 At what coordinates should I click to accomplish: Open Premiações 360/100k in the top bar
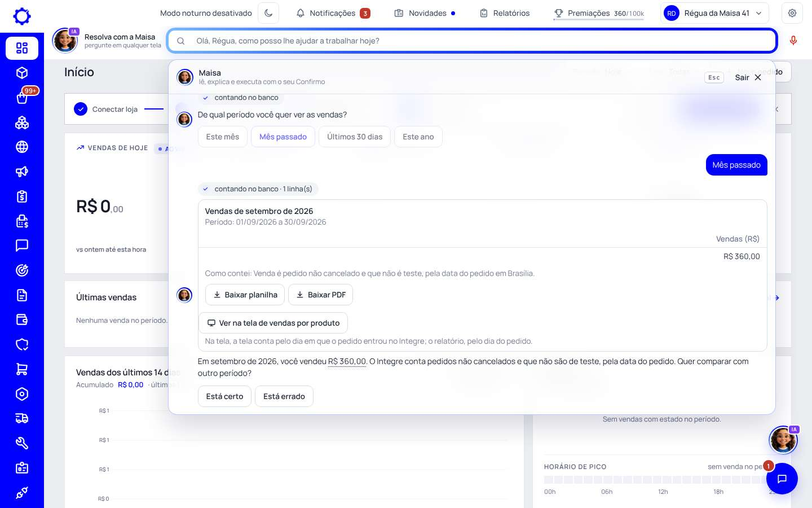[599, 13]
